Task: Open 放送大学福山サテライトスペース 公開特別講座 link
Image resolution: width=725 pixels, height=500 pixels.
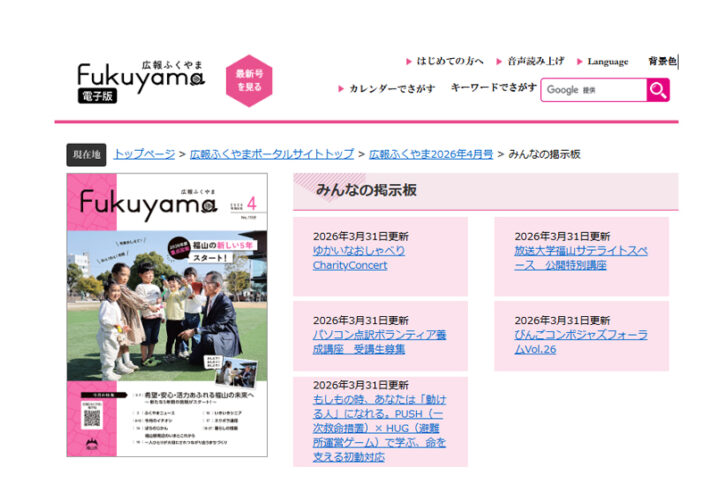Action: tap(580, 258)
